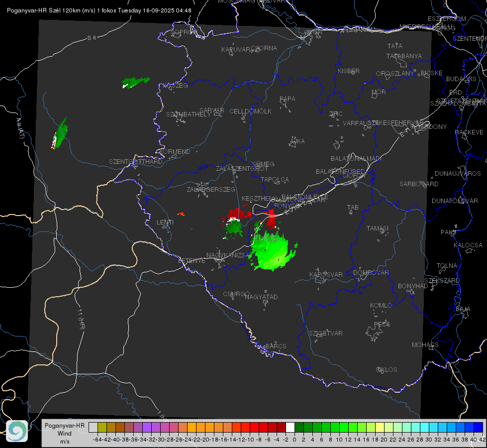487x448 pixels.
Task: Click the SZENTGOTTHÁRD city label
Action: click(x=136, y=161)
